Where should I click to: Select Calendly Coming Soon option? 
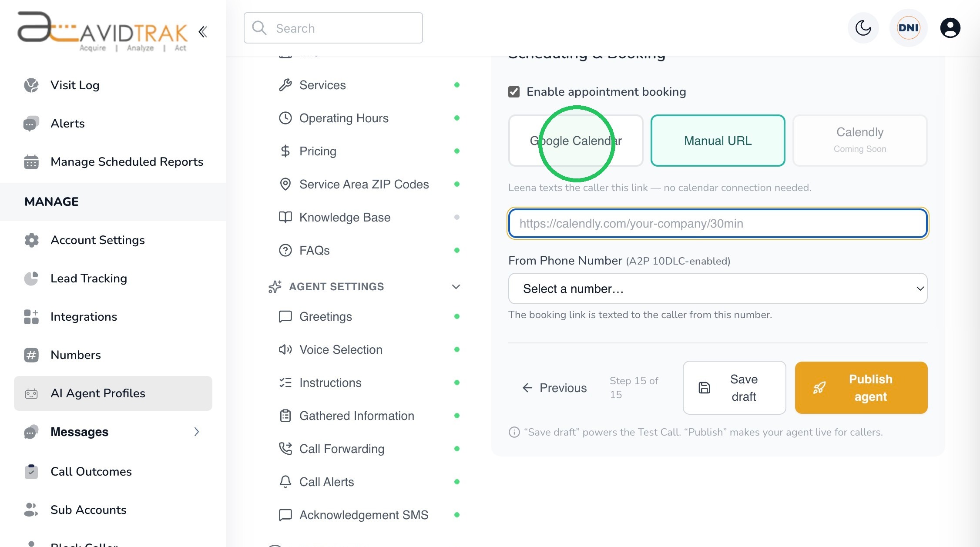860,141
